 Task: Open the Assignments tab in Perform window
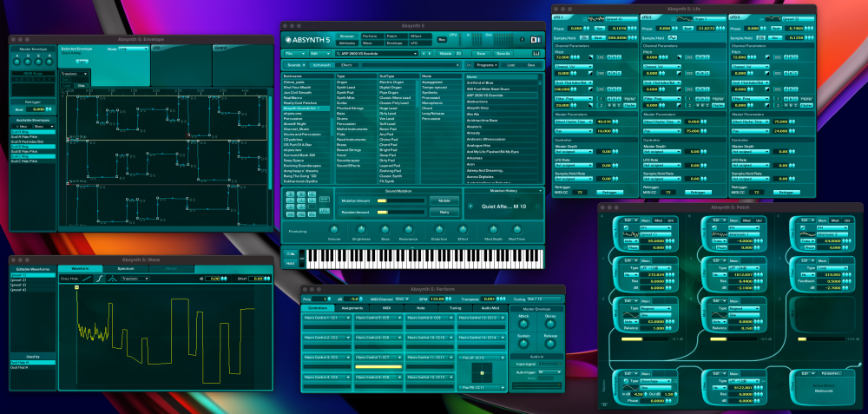click(352, 308)
